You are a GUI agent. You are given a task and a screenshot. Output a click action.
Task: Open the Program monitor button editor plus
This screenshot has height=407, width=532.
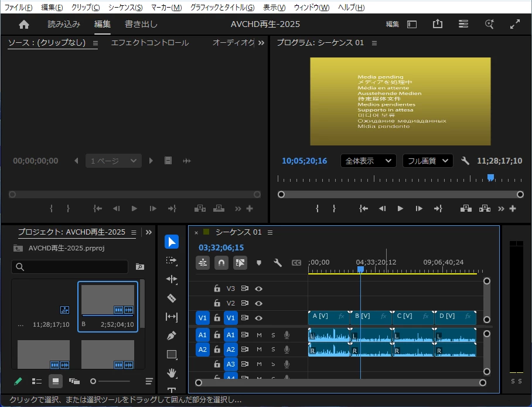coord(513,209)
